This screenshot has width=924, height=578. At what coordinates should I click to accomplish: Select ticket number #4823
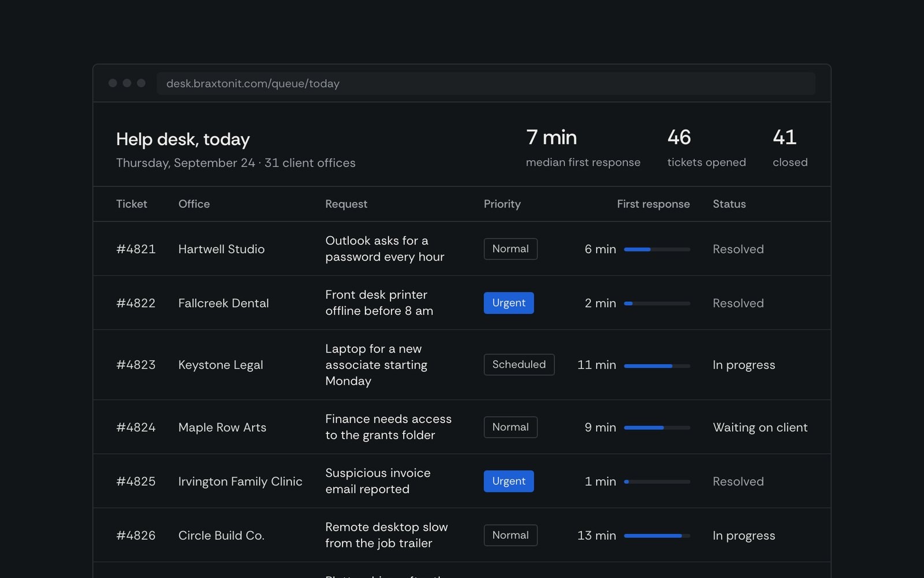coord(136,365)
